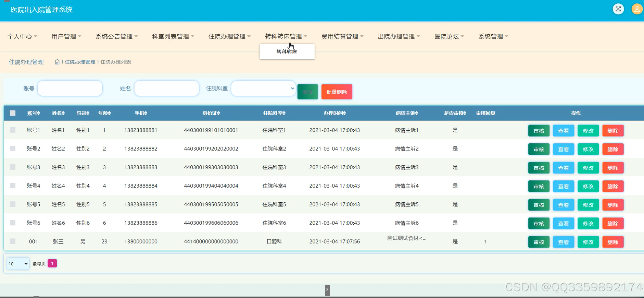Viewport: 644px width, 298px height.
Task: Expand the 出院办理管理 menu
Action: tap(399, 36)
